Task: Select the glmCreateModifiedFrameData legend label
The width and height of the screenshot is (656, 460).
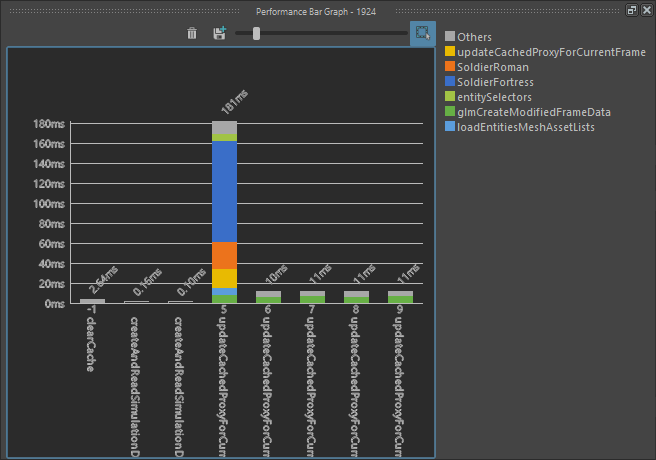Action: coord(534,112)
